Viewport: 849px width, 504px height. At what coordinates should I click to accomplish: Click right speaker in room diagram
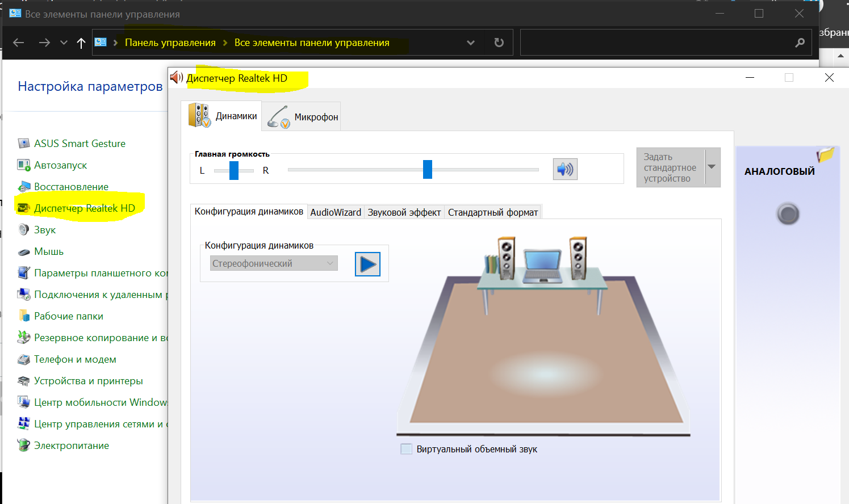(578, 258)
